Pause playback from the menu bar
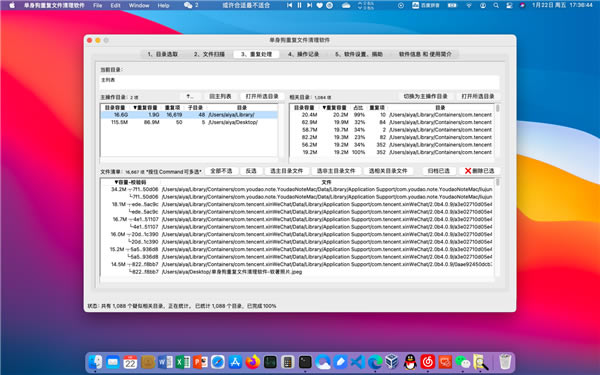This screenshot has width=600, height=375. click(299, 5)
